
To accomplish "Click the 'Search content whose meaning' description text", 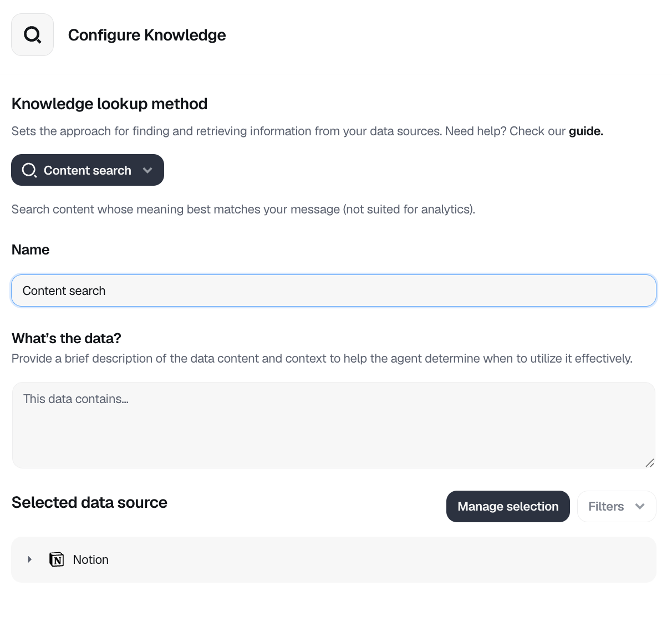I will click(x=243, y=209).
